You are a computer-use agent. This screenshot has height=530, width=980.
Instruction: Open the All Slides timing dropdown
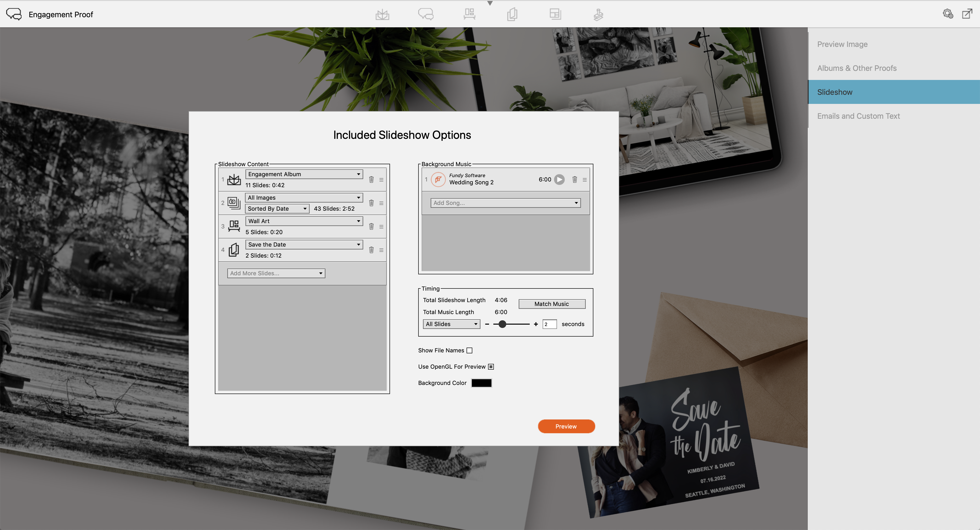point(451,324)
